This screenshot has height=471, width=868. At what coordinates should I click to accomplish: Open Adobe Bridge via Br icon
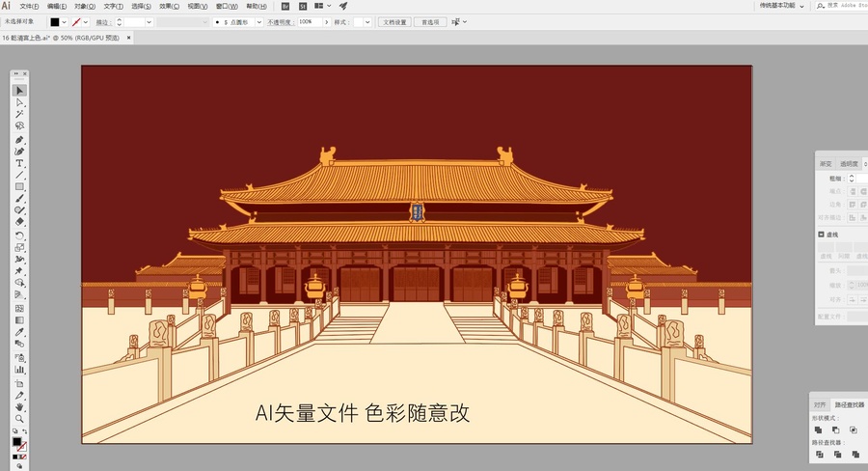coord(285,6)
